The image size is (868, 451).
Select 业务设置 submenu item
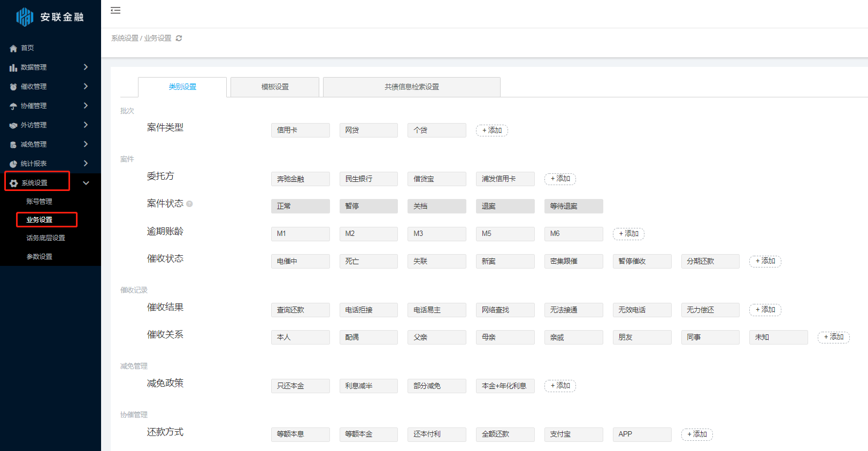[x=40, y=220]
